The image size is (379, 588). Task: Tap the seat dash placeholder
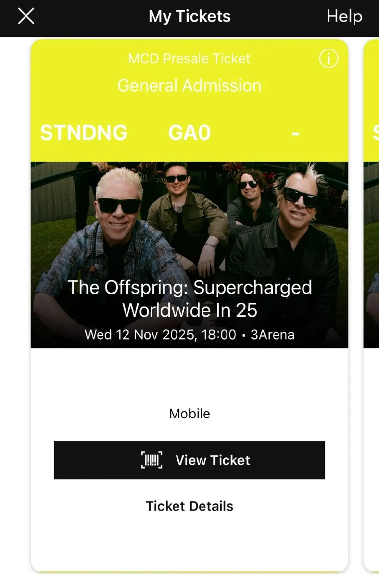[295, 133]
